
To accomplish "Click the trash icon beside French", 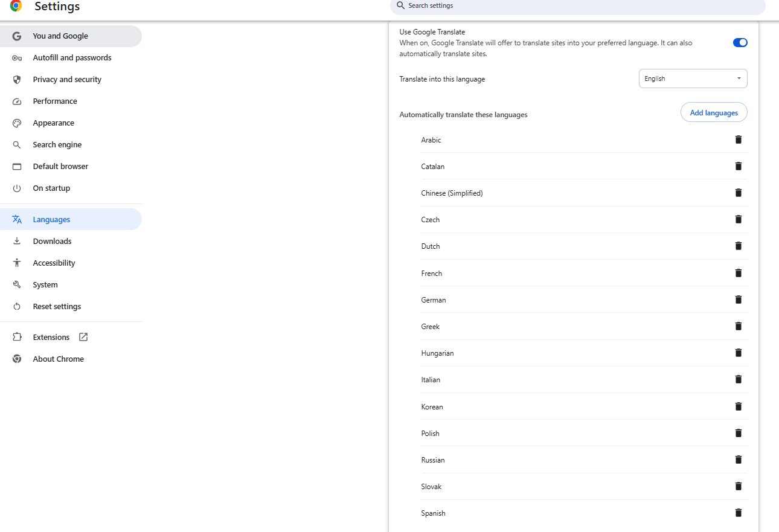I will 738,273.
